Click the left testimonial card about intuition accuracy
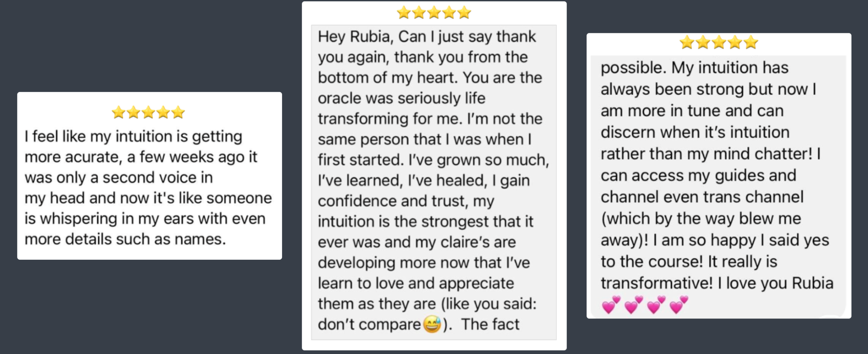The width and height of the screenshot is (868, 354). tap(150, 176)
